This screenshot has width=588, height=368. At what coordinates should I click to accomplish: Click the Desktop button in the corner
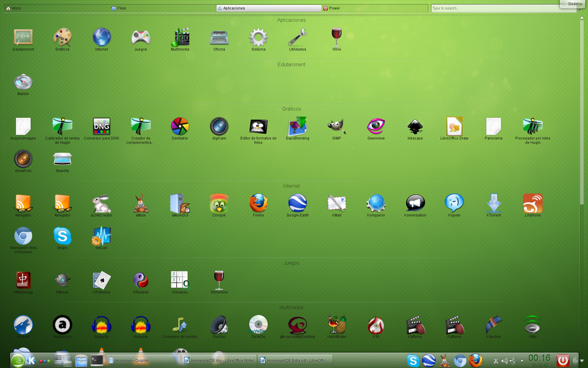point(573,3)
